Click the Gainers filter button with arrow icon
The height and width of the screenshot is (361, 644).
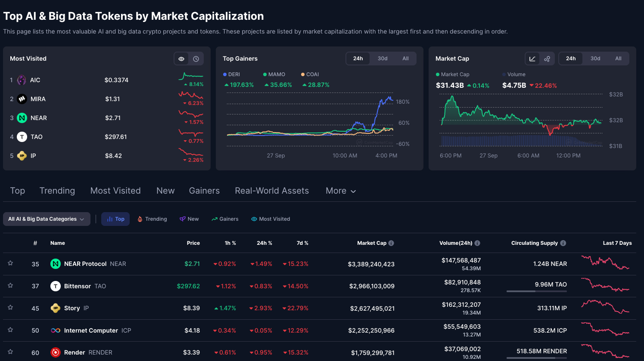pos(225,219)
